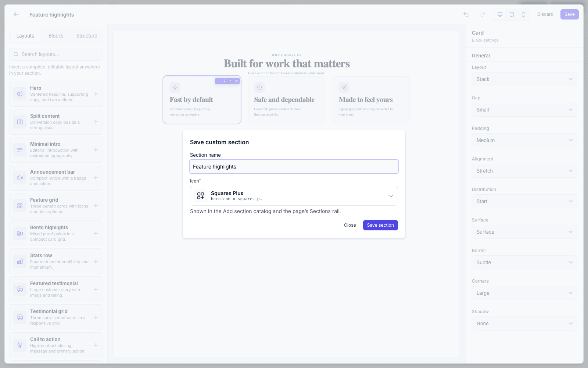Click the 'General' section heading

[x=481, y=56]
